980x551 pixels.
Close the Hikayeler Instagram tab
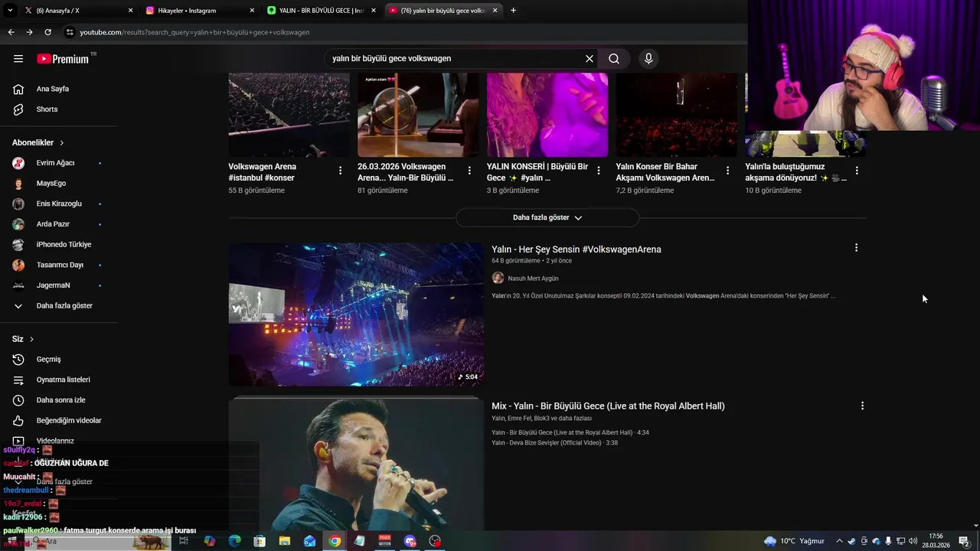pyautogui.click(x=252, y=11)
